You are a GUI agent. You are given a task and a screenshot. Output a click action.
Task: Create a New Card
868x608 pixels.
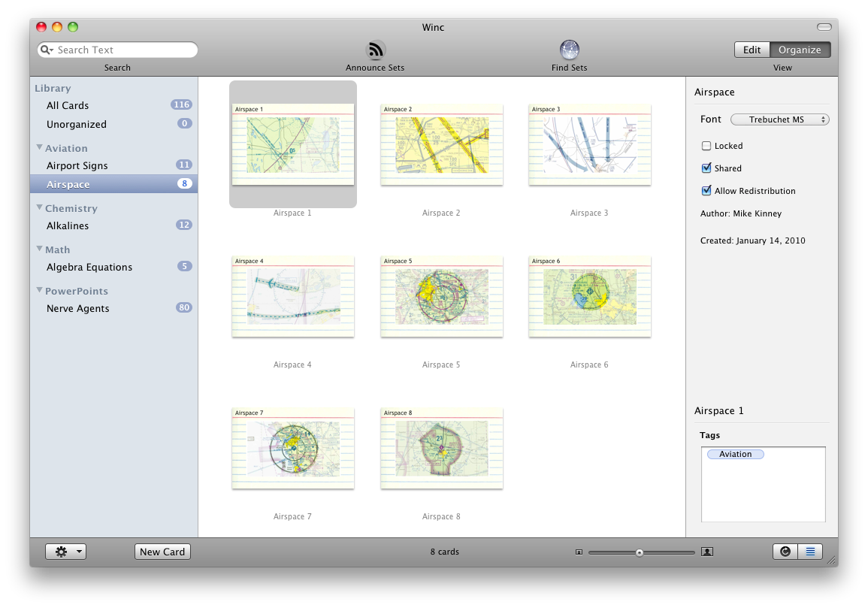click(x=162, y=552)
